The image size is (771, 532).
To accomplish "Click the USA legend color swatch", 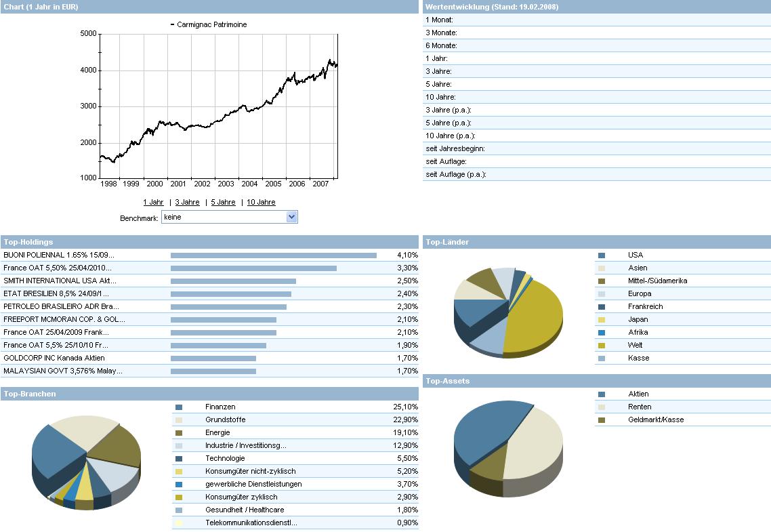I will coord(602,255).
